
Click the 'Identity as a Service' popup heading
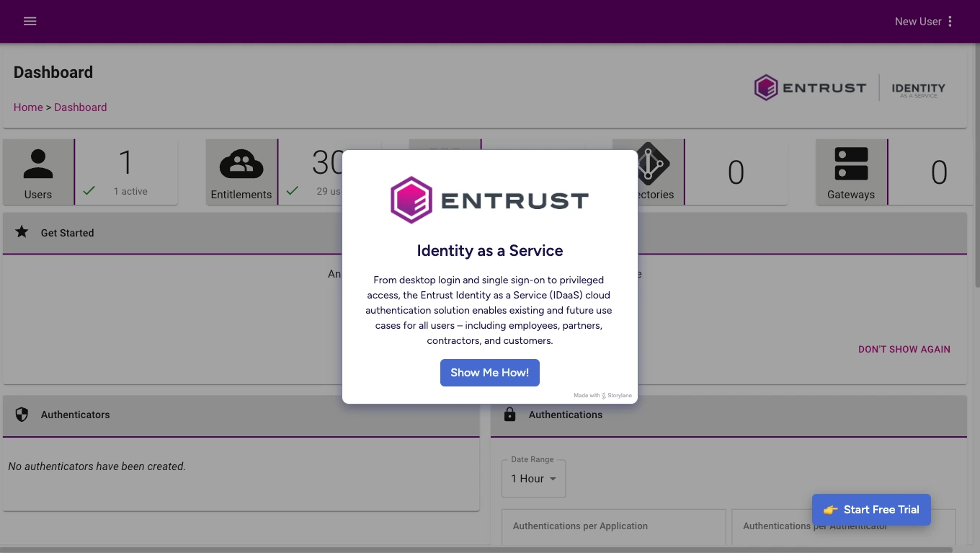click(x=490, y=251)
